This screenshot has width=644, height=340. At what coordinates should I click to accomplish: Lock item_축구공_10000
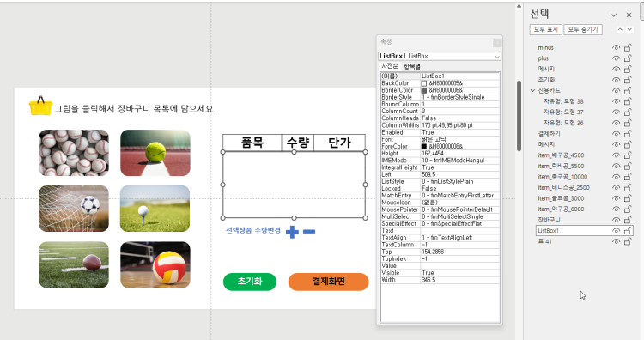(x=628, y=177)
